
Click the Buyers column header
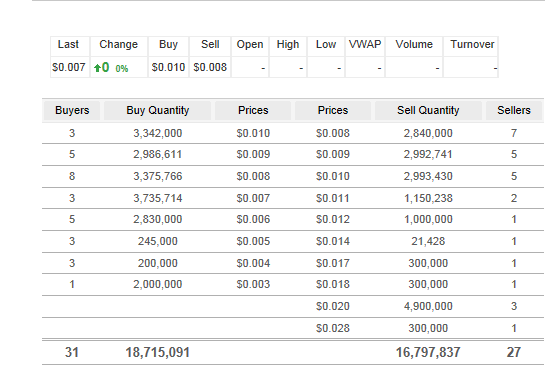(x=72, y=111)
